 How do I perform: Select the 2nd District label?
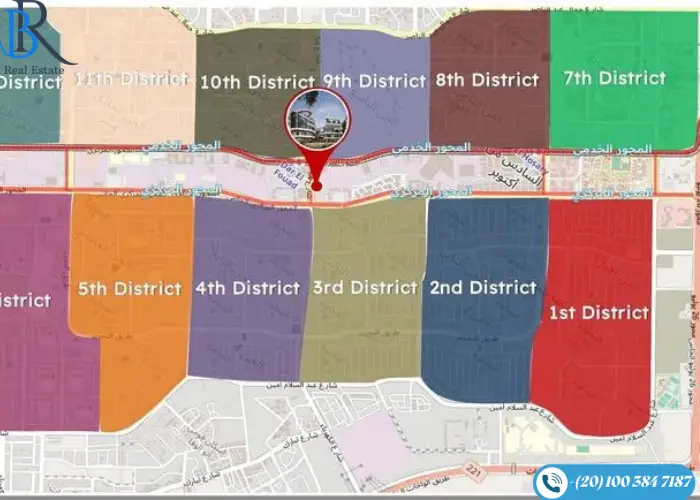(484, 288)
